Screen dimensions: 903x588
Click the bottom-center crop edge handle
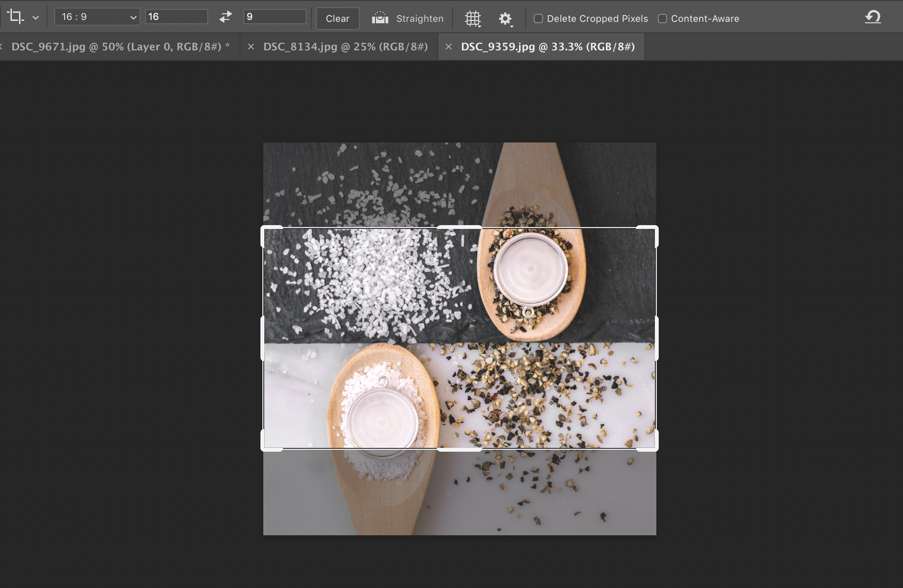[x=460, y=449]
